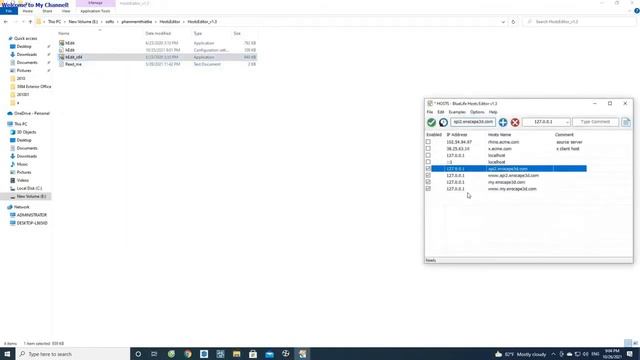Click the Type Comment input field
The image size is (640, 360).
596,122
